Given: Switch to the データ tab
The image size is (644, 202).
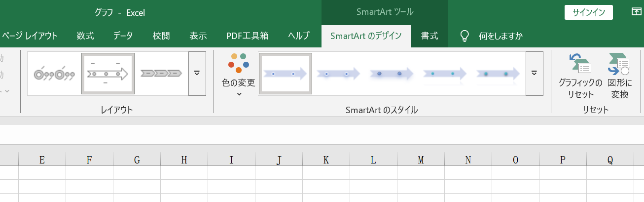Looking at the screenshot, I should point(123,36).
